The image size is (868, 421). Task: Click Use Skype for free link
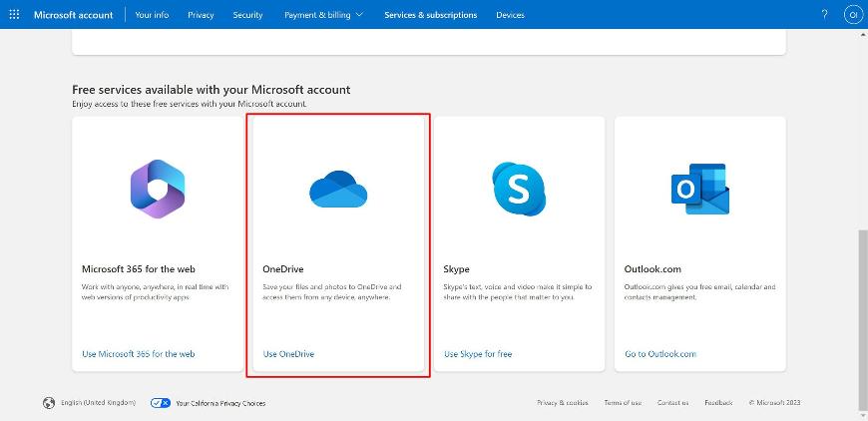coord(478,353)
